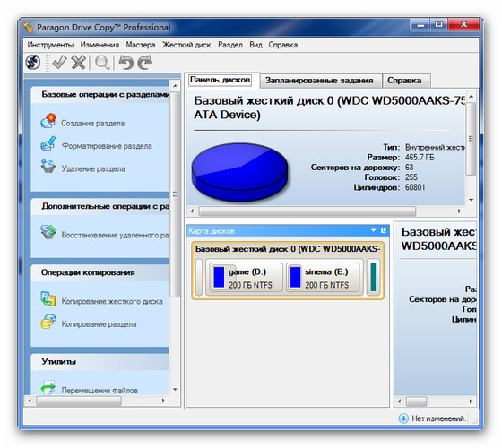Click the left sidebar scroll-up arrow

(x=175, y=86)
